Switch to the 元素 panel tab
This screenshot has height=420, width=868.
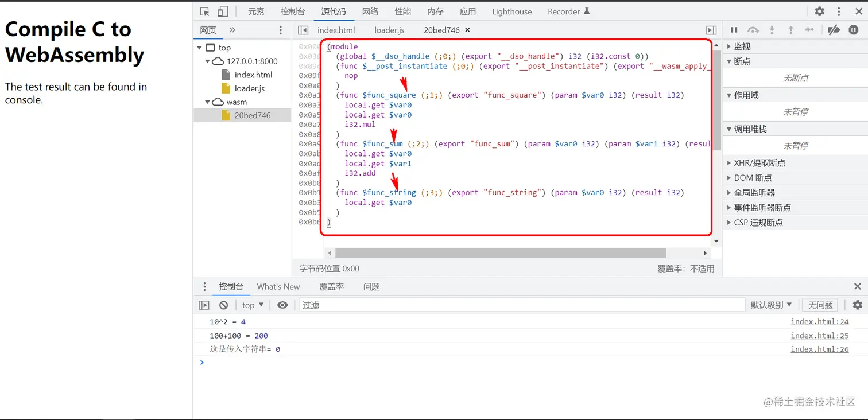coord(256,11)
